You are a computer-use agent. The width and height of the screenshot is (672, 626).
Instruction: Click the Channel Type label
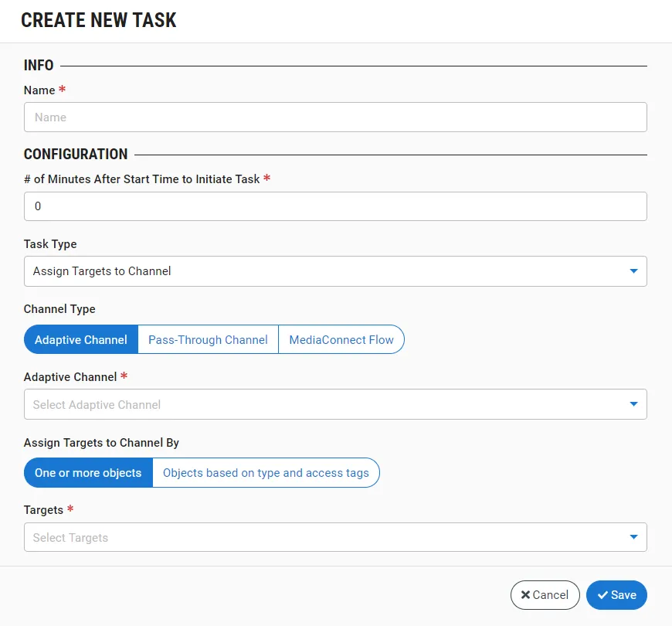click(59, 309)
